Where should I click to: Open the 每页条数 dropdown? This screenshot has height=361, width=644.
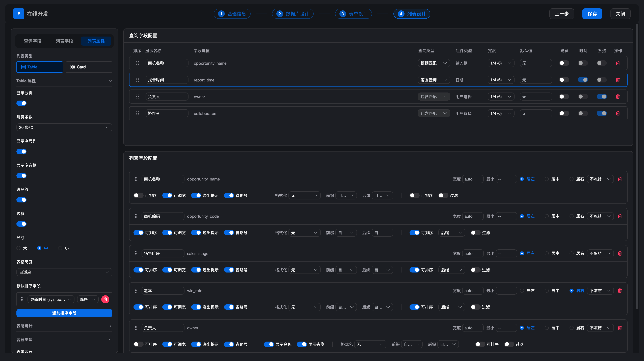pos(64,127)
